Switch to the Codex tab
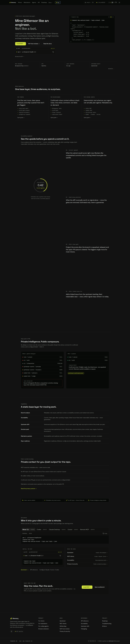 tap(42, 530)
